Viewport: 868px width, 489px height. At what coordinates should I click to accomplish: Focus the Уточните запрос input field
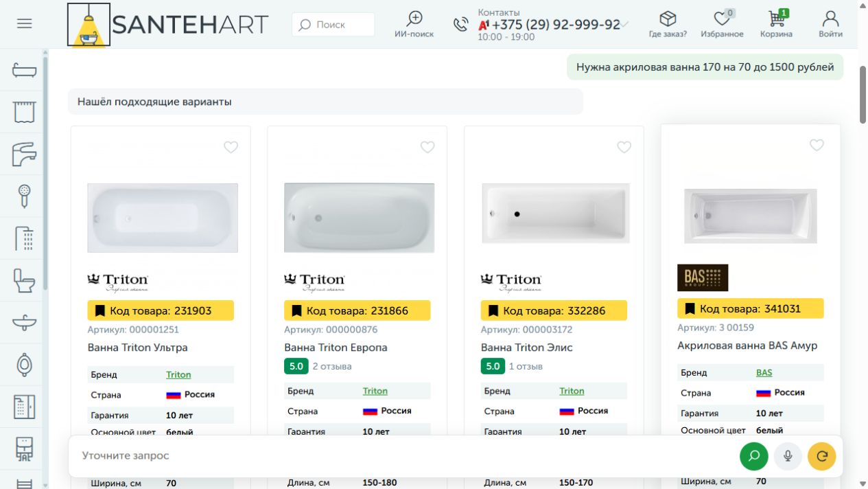click(405, 456)
